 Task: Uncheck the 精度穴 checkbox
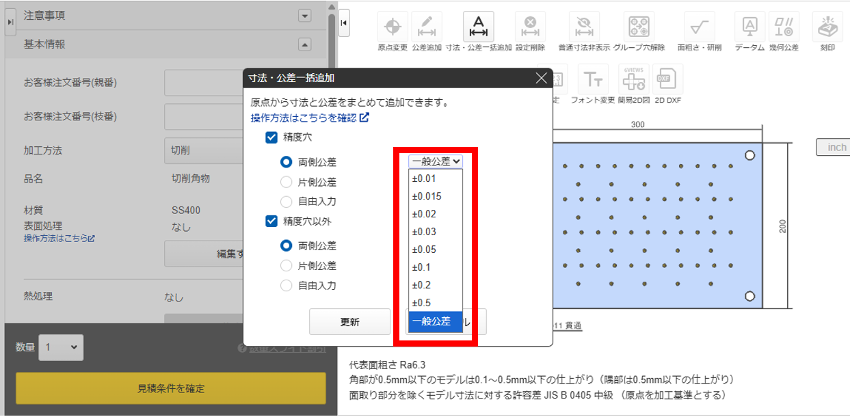pyautogui.click(x=272, y=138)
